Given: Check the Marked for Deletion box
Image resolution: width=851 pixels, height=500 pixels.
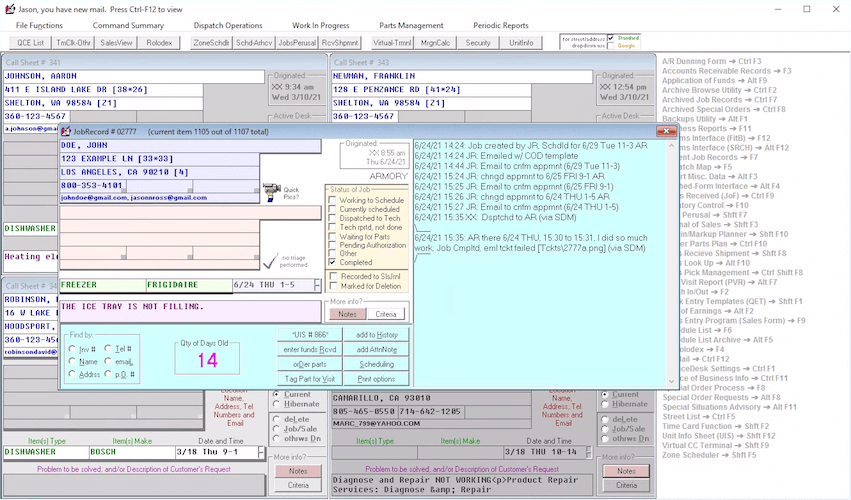Looking at the screenshot, I should [333, 286].
